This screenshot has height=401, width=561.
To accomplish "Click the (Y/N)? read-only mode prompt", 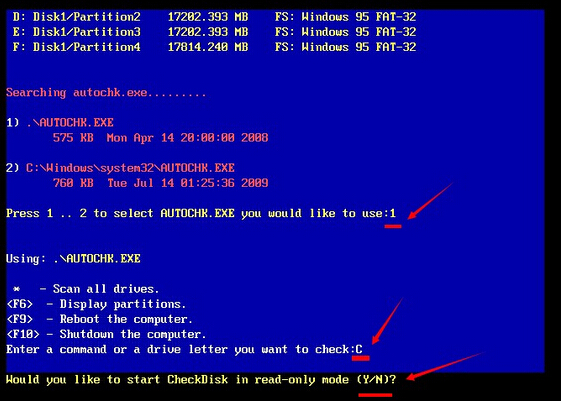I will coord(376,379).
